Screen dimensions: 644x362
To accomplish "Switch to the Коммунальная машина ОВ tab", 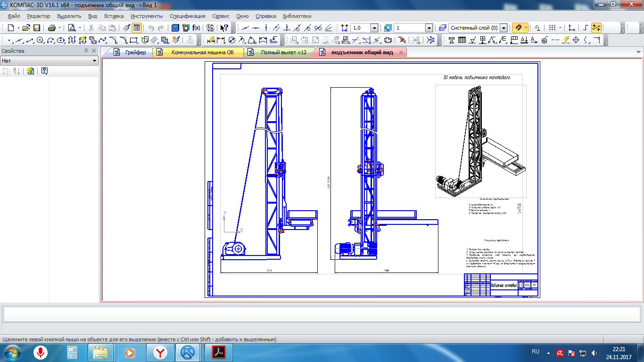I will pos(202,52).
